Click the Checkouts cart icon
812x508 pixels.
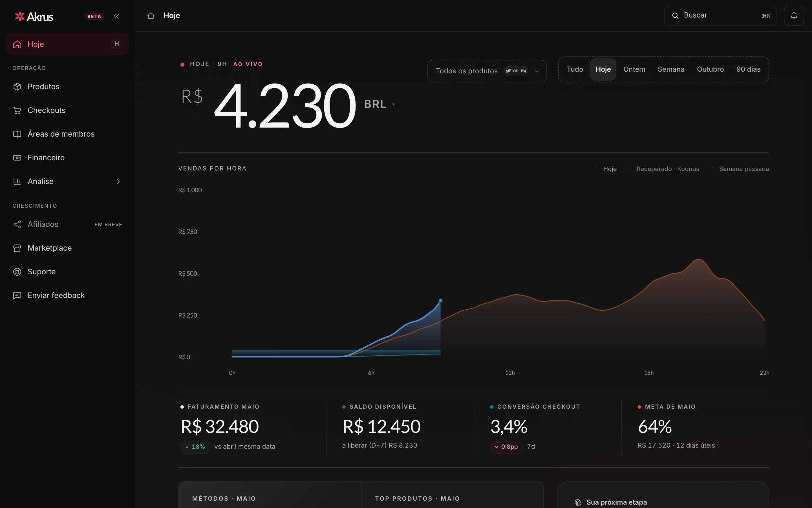(x=17, y=110)
